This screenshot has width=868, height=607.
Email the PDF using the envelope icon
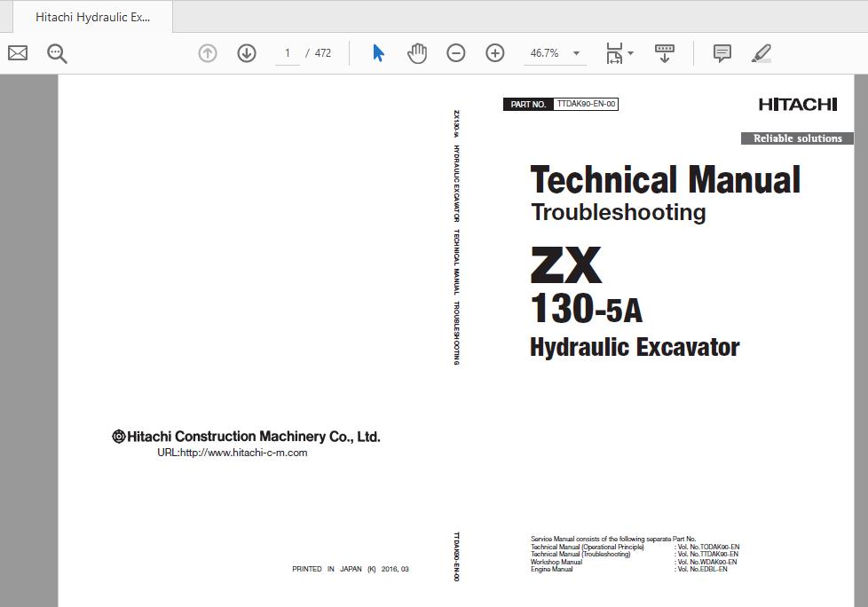tap(17, 53)
